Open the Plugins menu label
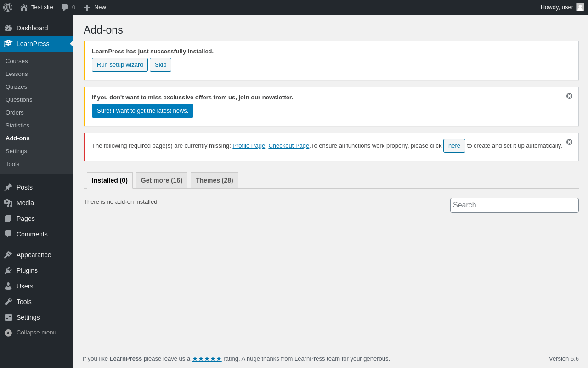The height and width of the screenshot is (368, 588). click(x=27, y=270)
